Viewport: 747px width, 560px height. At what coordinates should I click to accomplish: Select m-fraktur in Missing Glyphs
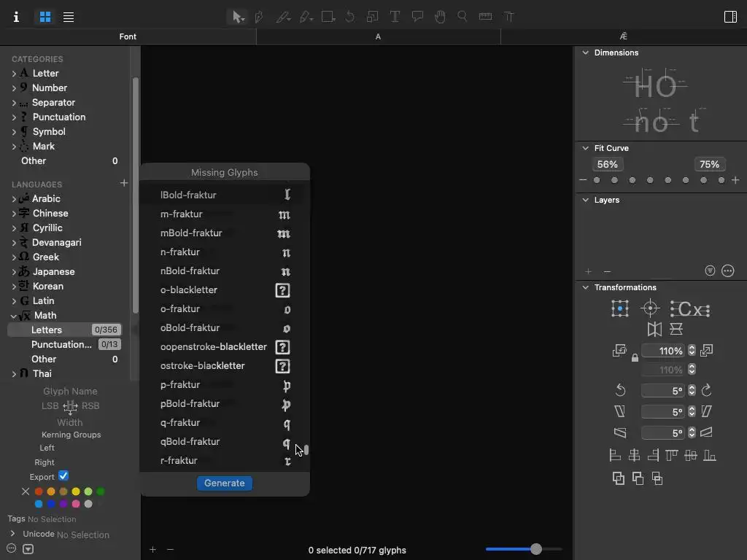[x=225, y=214]
